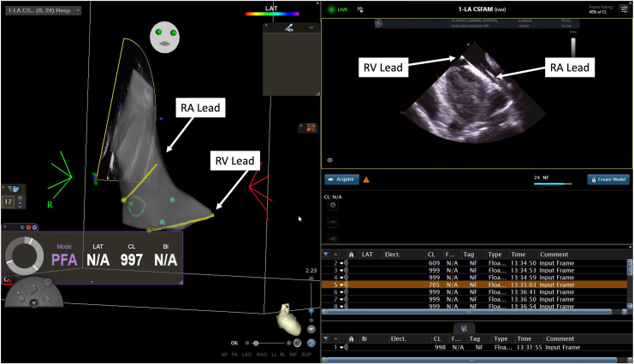Screen dimensions: 634x364
Task: Select point row 2 with time 13:34:50
Action: tap(474, 263)
